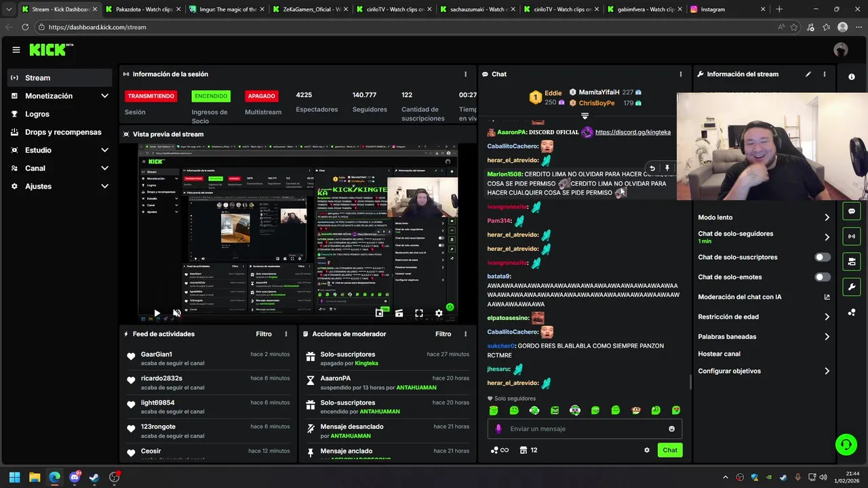This screenshot has width=868, height=488.
Task: Click the webcam overlay thumbnail
Action: tap(772, 146)
